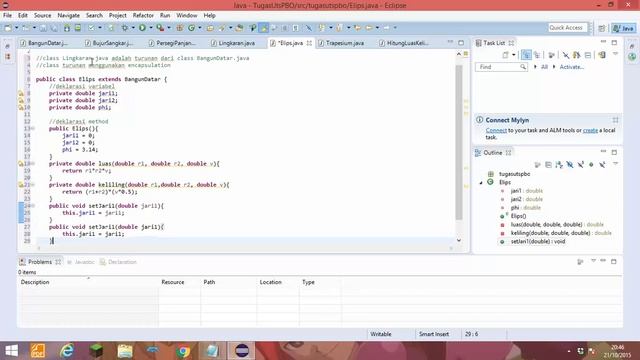
Task: Select the Java perspective button
Action: point(624,28)
